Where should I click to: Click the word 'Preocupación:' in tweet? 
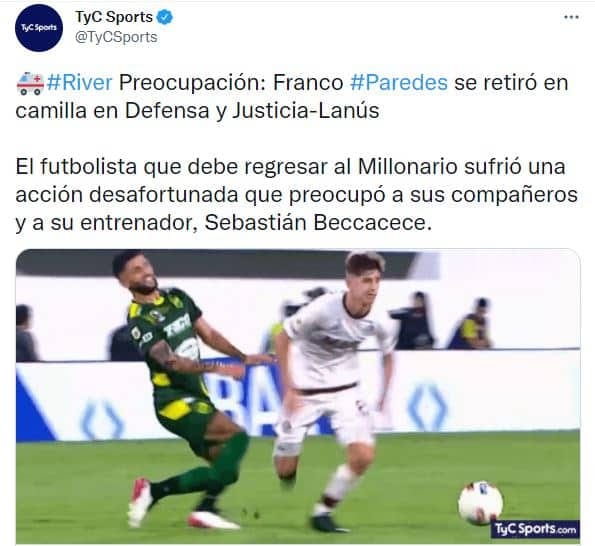[x=192, y=83]
